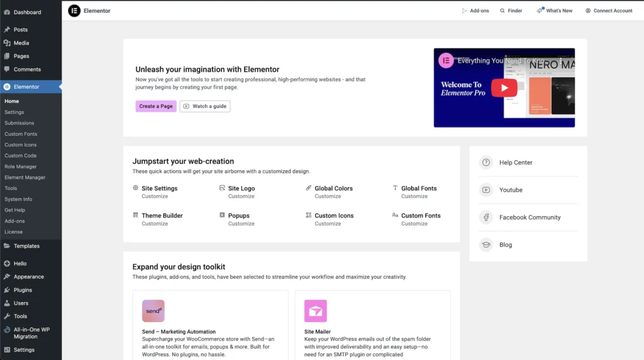644x360 pixels.
Task: Click the Plugins plug icon
Action: [x=7, y=290]
